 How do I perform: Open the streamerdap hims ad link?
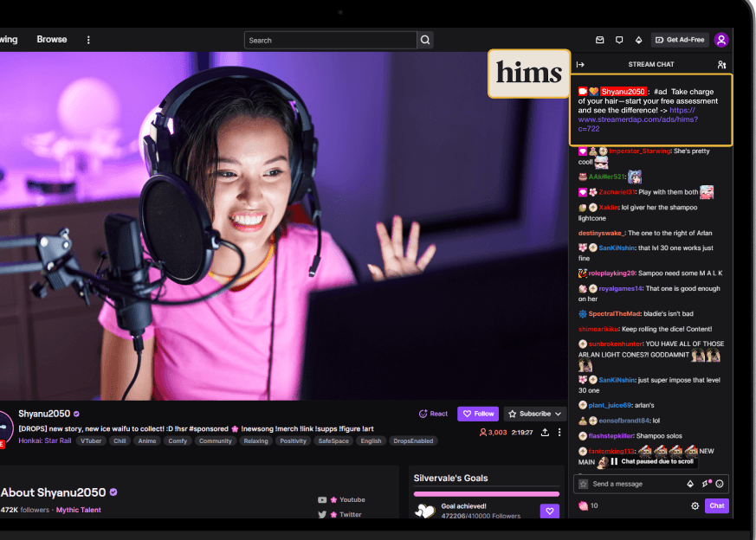[x=638, y=119]
